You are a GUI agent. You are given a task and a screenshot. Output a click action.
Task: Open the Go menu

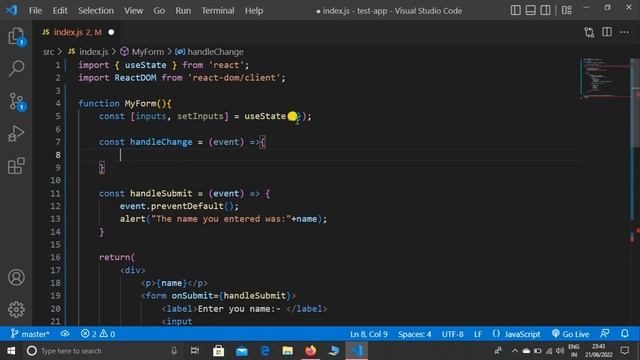(159, 11)
